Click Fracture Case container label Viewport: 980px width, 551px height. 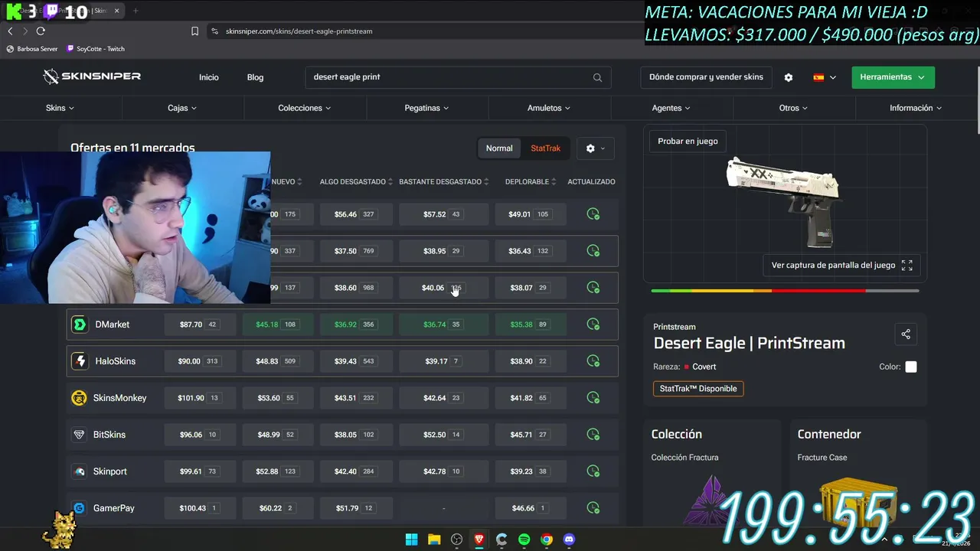[822, 458]
